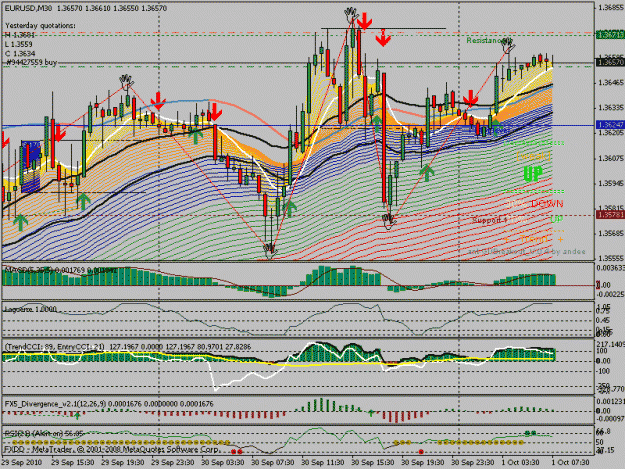Click the 1.35555 price scale value

(611, 258)
